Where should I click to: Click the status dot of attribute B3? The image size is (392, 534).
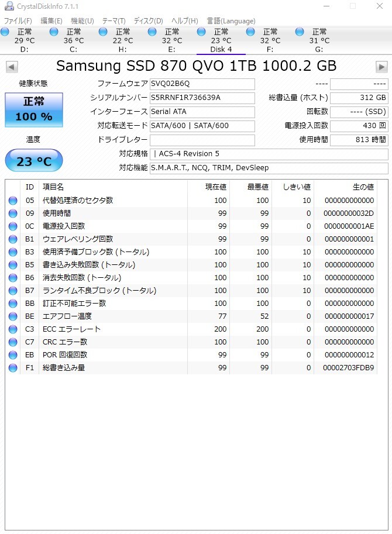pyautogui.click(x=13, y=252)
